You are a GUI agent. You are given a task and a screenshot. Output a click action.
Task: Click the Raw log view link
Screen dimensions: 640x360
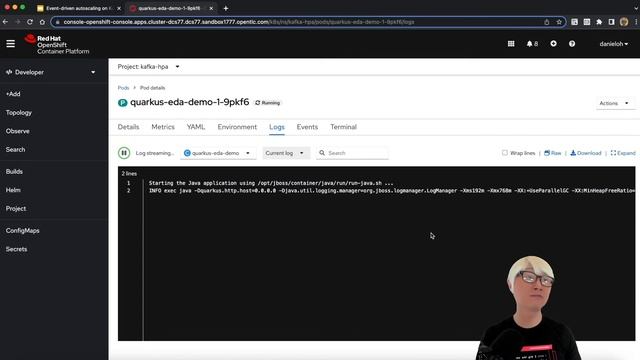553,153
